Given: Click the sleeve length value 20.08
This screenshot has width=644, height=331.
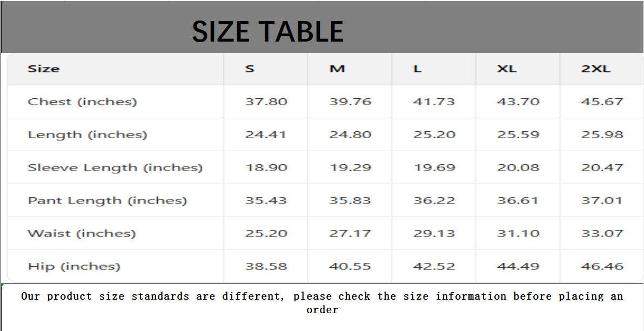Looking at the screenshot, I should point(518,167).
